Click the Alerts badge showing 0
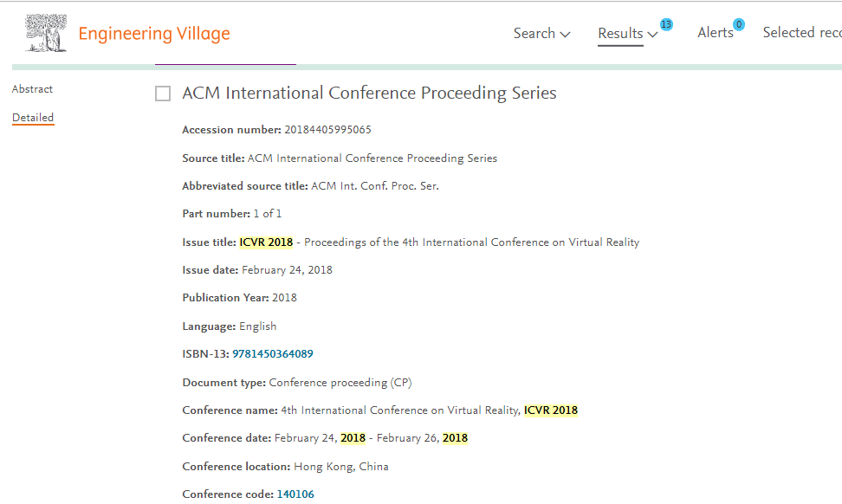842x504 pixels. pos(739,25)
